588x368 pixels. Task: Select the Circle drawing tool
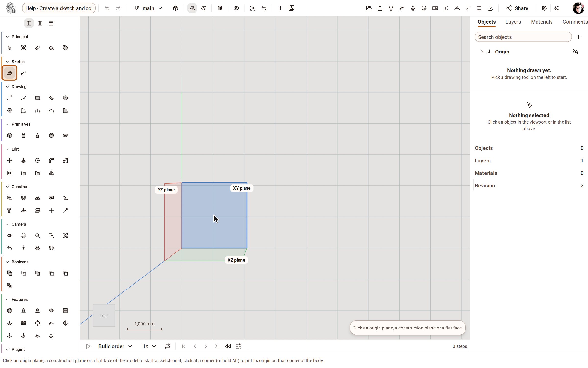(65, 98)
